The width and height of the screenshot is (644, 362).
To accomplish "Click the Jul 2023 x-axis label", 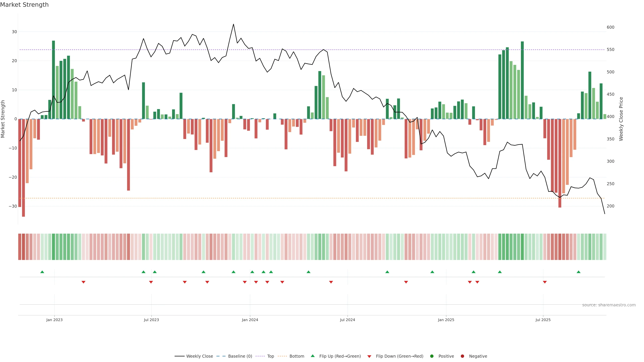I will (x=151, y=320).
